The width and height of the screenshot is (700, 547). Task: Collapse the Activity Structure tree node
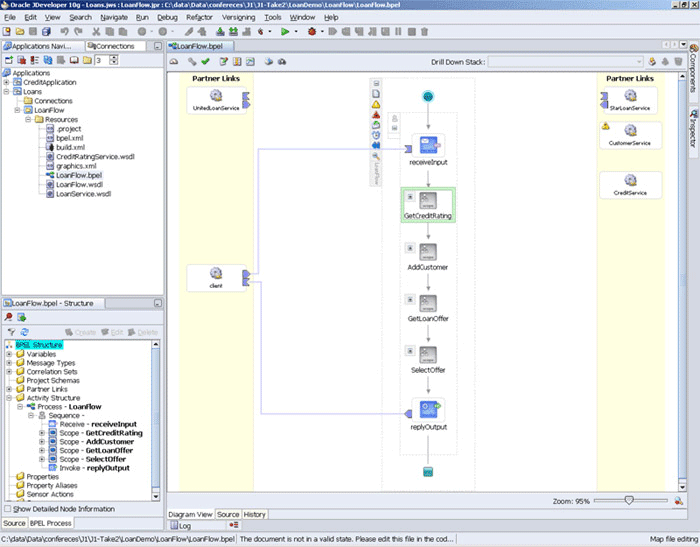(9, 397)
